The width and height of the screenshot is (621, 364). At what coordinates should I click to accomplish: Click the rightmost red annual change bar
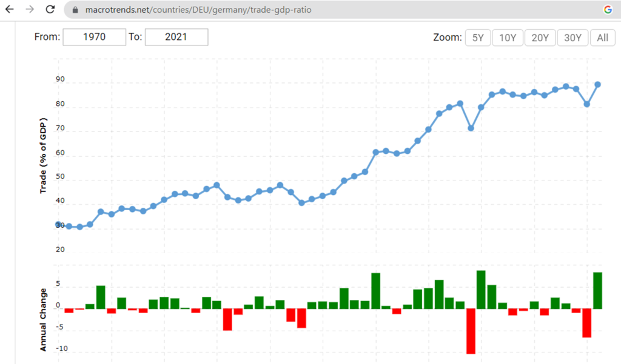click(587, 323)
